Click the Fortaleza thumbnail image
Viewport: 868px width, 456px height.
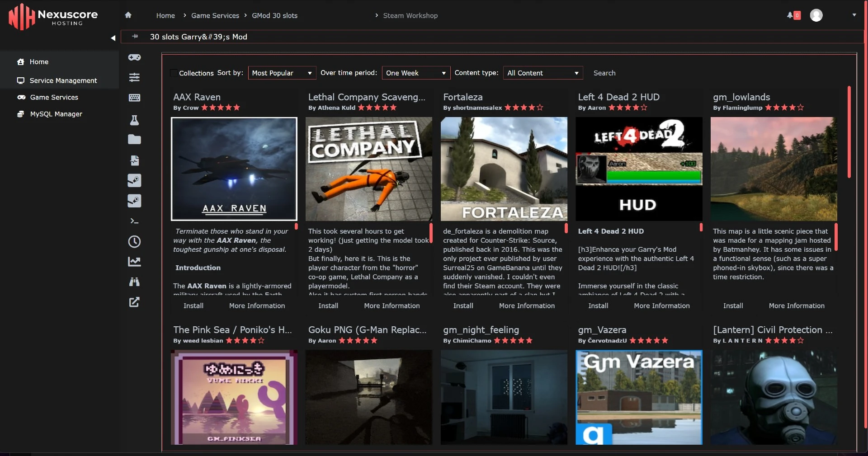click(504, 169)
